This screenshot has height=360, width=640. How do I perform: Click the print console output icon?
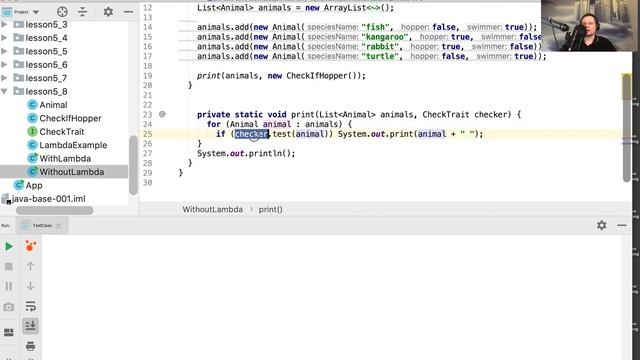[x=31, y=346]
